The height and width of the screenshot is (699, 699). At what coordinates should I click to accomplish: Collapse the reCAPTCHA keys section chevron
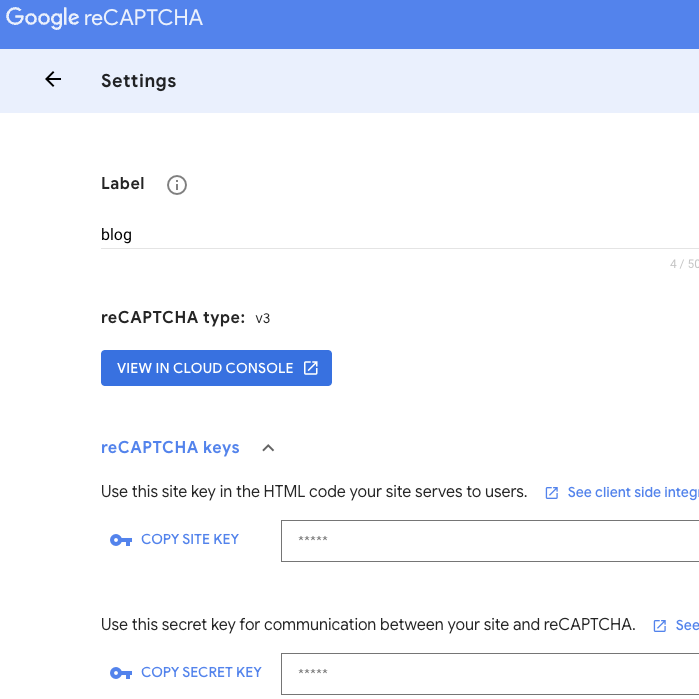[268, 448]
